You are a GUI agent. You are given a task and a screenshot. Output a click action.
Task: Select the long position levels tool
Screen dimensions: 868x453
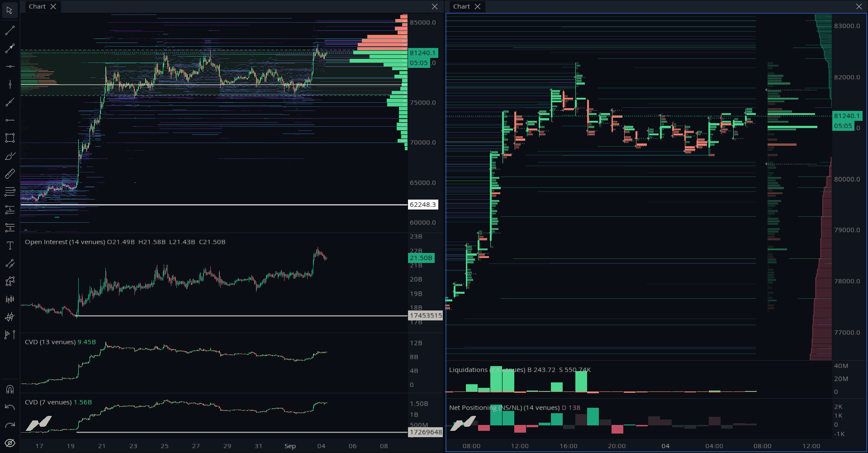tap(9, 210)
